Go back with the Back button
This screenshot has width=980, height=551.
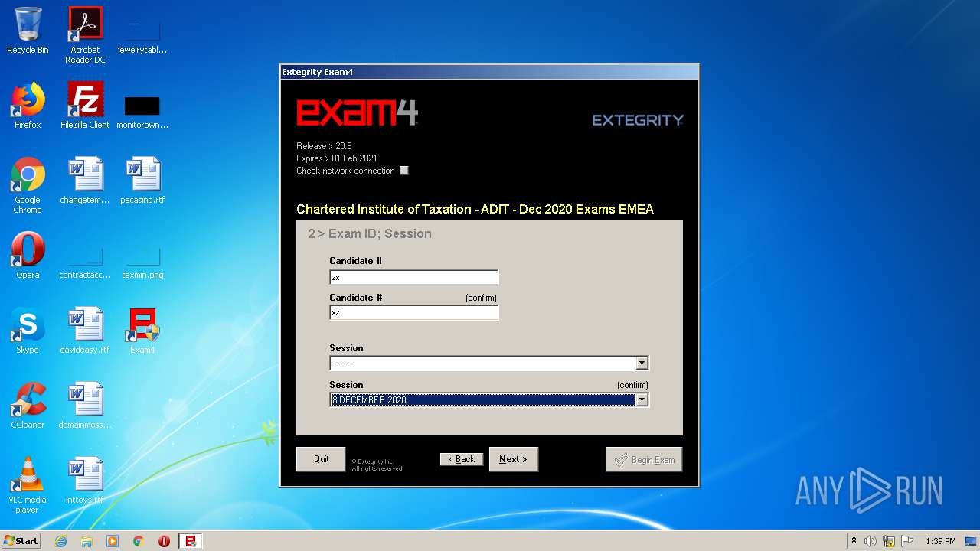click(462, 459)
